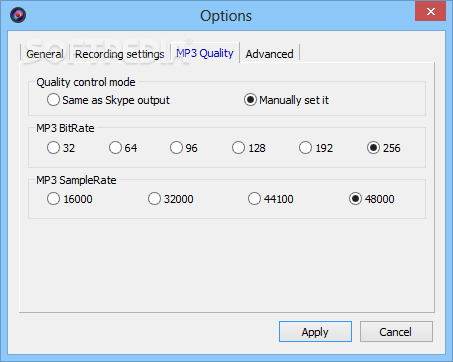Pick 256 as the MP3 bitrate

click(384, 148)
